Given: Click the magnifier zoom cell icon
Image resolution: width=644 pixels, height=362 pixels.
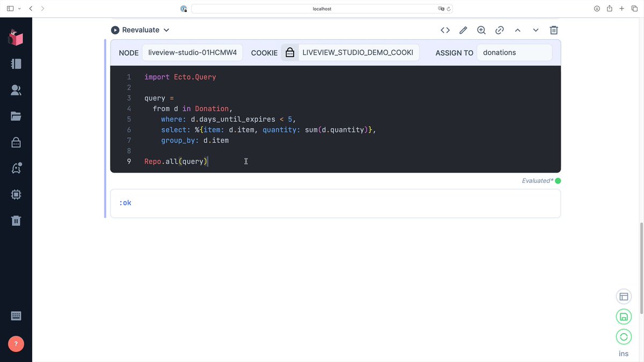Looking at the screenshot, I should coord(481,30).
